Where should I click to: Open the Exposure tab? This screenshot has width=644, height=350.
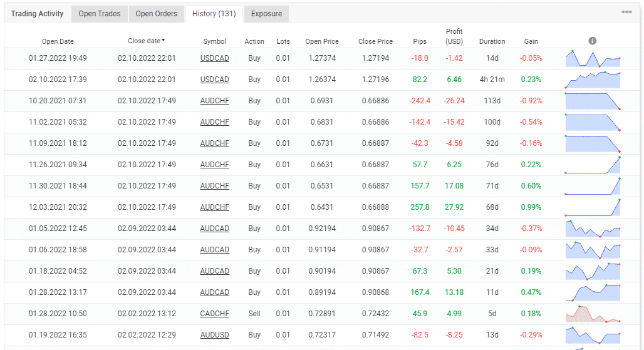(x=266, y=14)
